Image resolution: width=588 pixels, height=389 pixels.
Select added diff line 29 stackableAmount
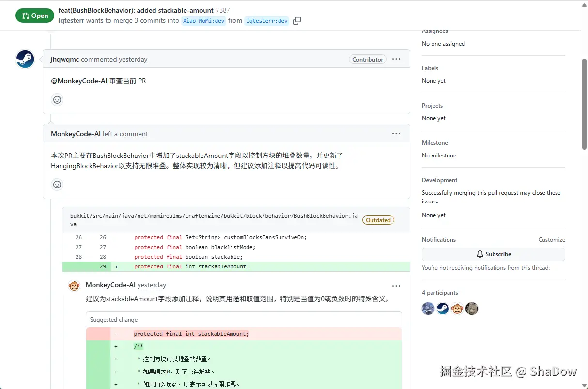[x=236, y=266]
